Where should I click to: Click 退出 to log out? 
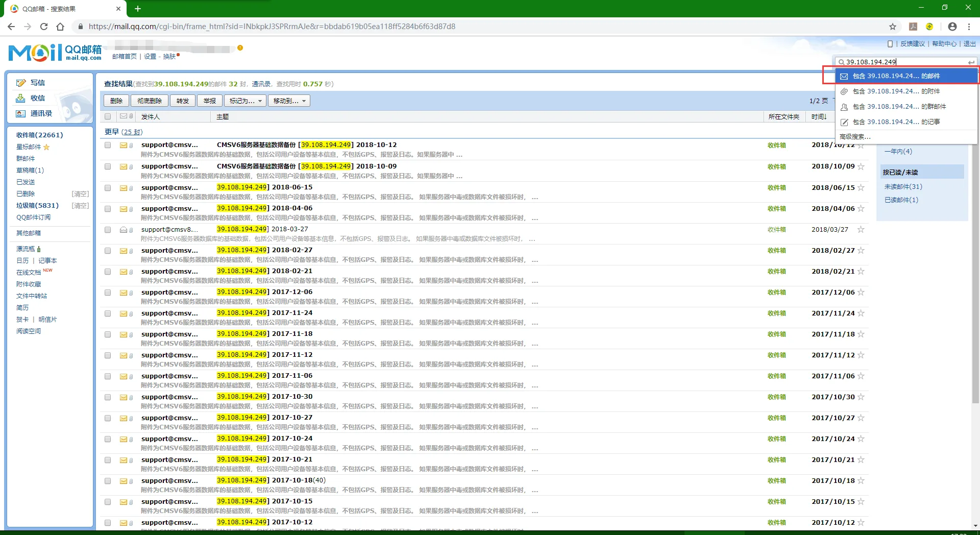click(969, 44)
